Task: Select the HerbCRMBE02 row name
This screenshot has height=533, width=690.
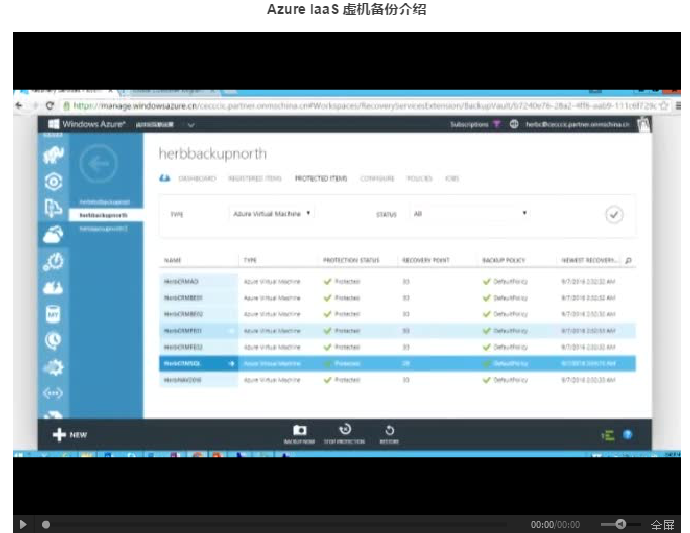Action: 183,314
